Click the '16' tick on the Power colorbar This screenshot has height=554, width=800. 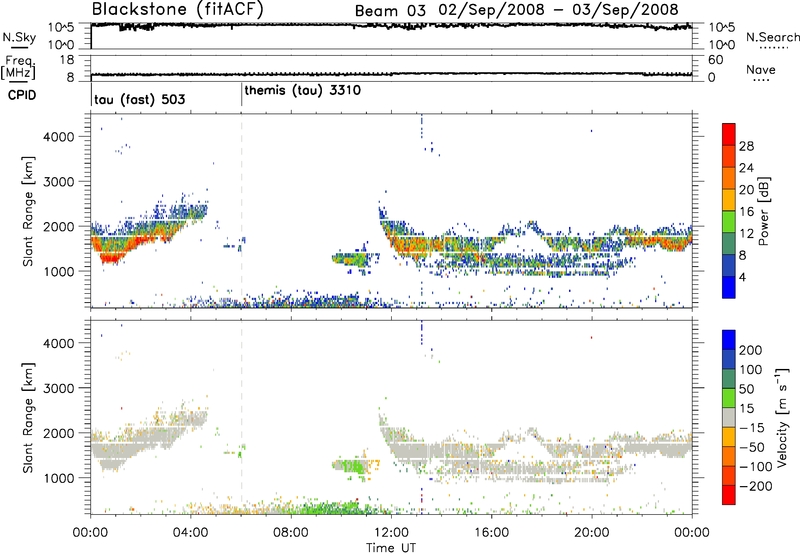coord(746,211)
